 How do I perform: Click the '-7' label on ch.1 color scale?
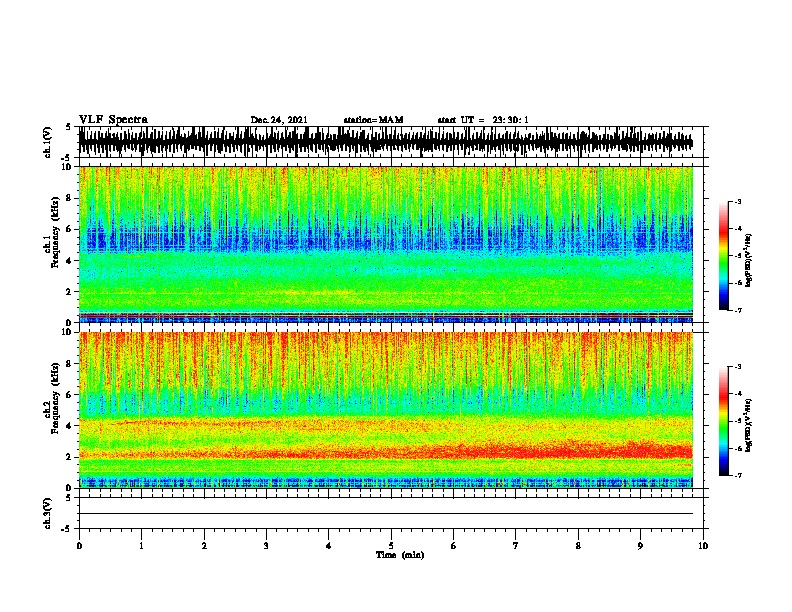point(737,310)
